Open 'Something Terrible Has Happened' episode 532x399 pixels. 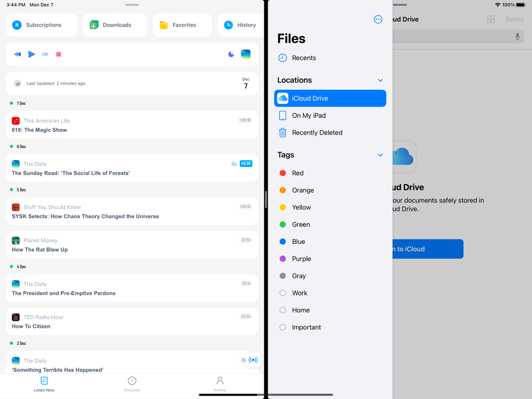(132, 363)
